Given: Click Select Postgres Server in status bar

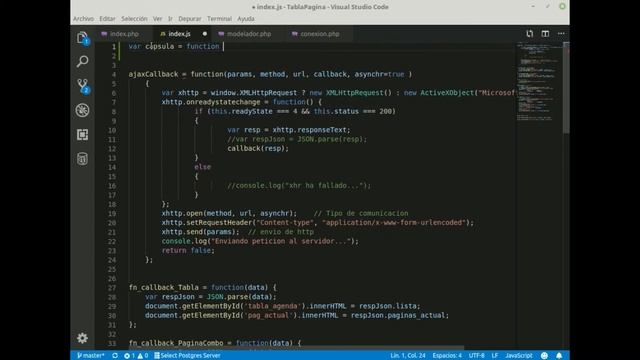Looking at the screenshot, I should point(187,356).
